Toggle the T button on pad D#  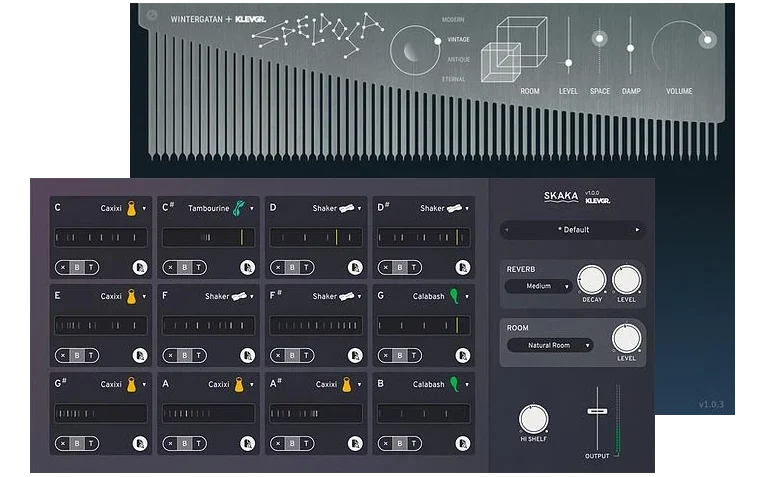[x=414, y=267]
